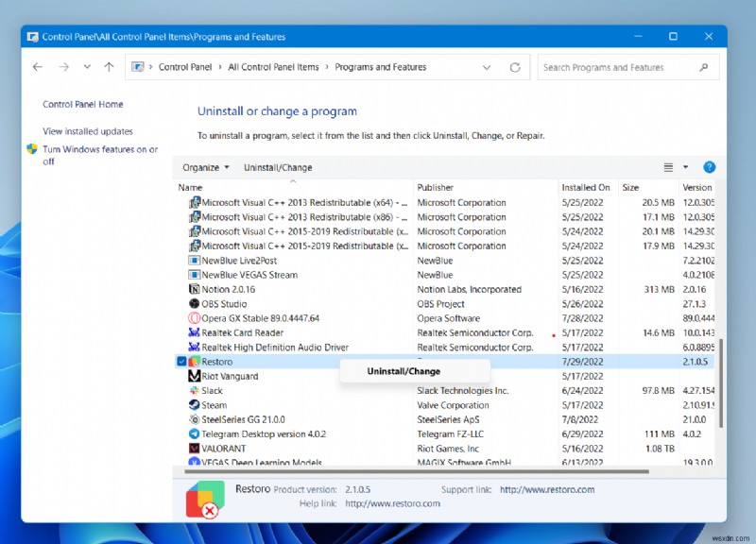Check the Slack entry checkbox

pos(181,390)
